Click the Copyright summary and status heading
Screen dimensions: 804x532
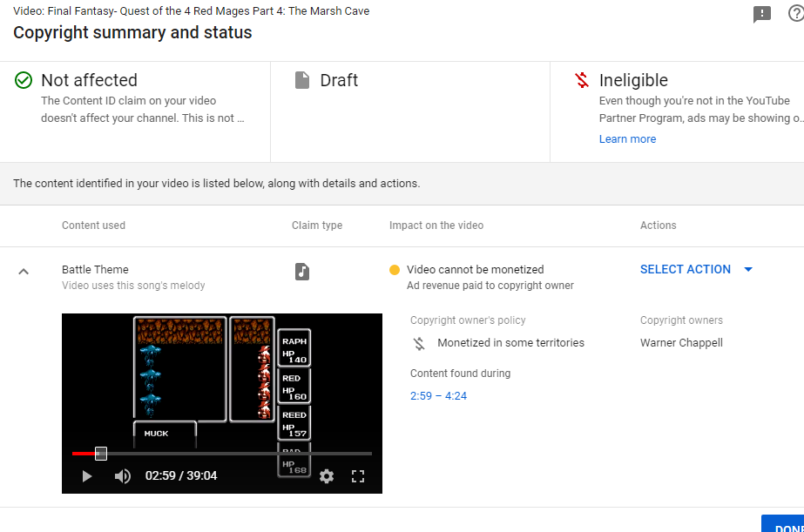point(132,33)
